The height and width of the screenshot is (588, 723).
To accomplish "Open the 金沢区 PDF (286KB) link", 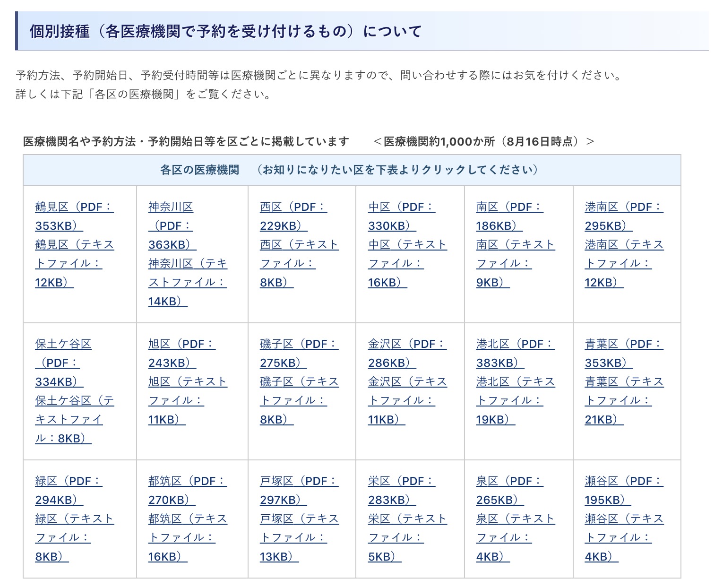I will (407, 354).
